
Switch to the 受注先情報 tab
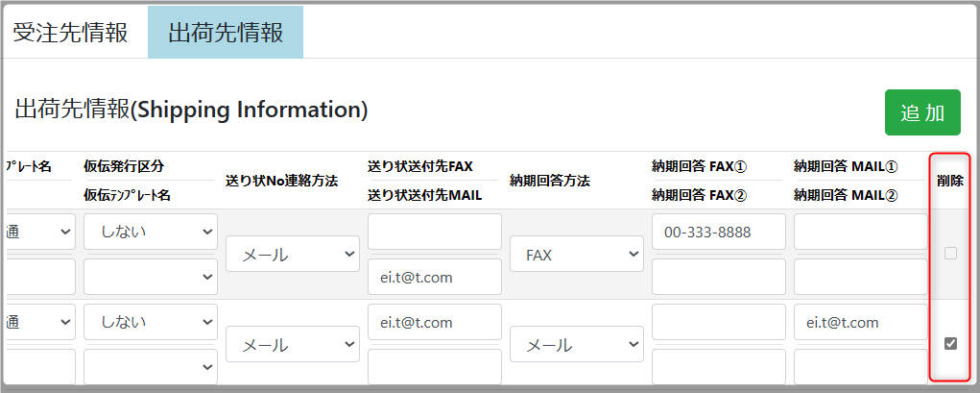(70, 33)
